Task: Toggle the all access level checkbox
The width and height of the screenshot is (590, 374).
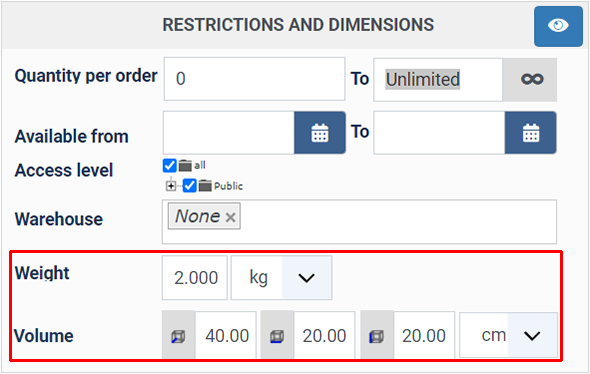Action: tap(169, 165)
